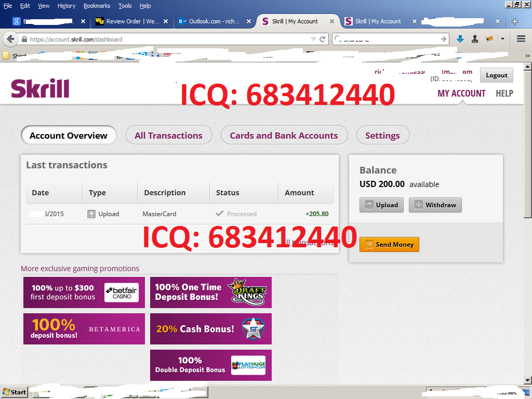Expand the bookmarks toolbar overflow chevron
Viewport: 532px width, 399px height.
(527, 56)
